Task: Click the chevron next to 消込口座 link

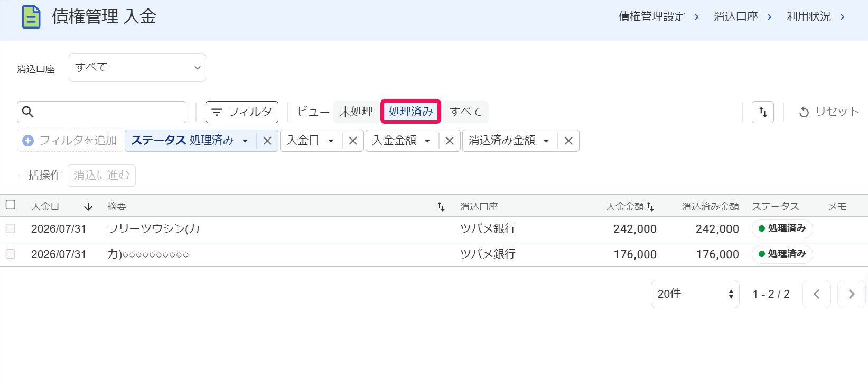Action: (x=770, y=17)
